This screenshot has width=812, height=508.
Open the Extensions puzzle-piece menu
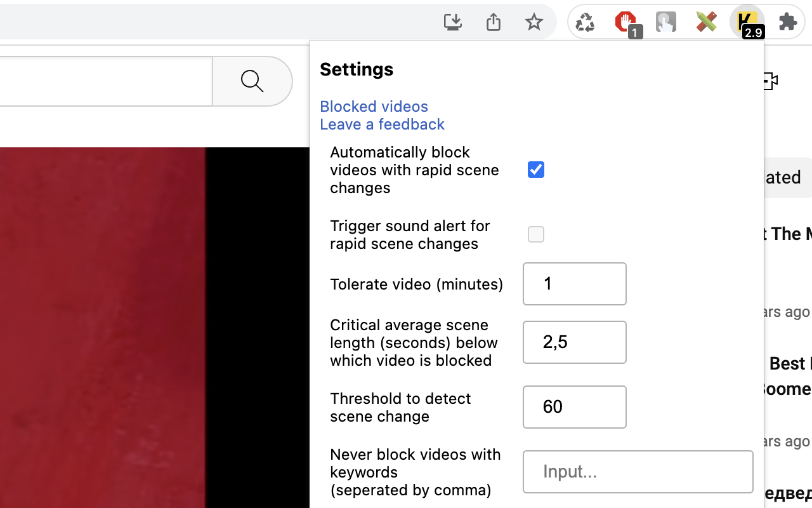click(788, 21)
